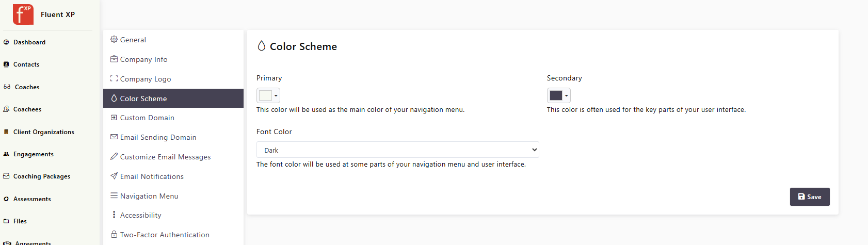Screen dimensions: 868x245
Task: Click the envelope icon beside Email Sending Domain
Action: tap(114, 137)
